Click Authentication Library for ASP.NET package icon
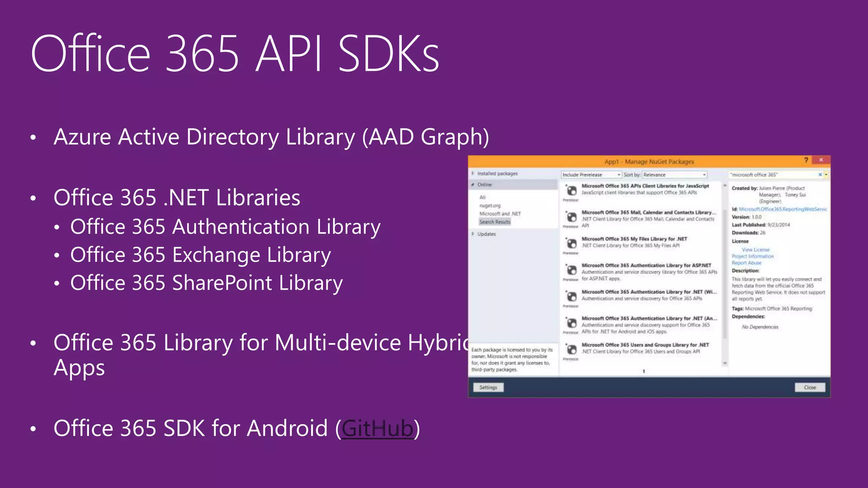This screenshot has height=488, width=868. click(572, 270)
